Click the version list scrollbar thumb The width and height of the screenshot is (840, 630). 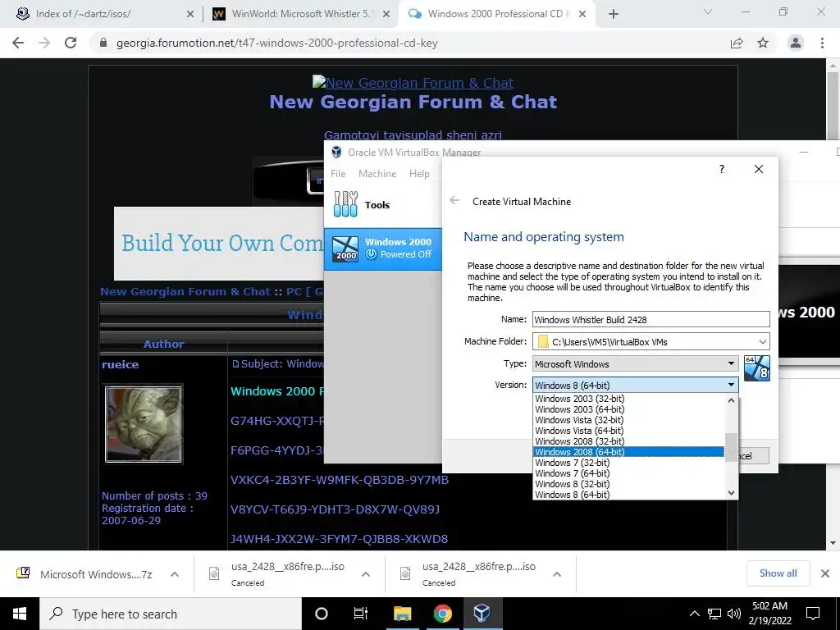(731, 447)
